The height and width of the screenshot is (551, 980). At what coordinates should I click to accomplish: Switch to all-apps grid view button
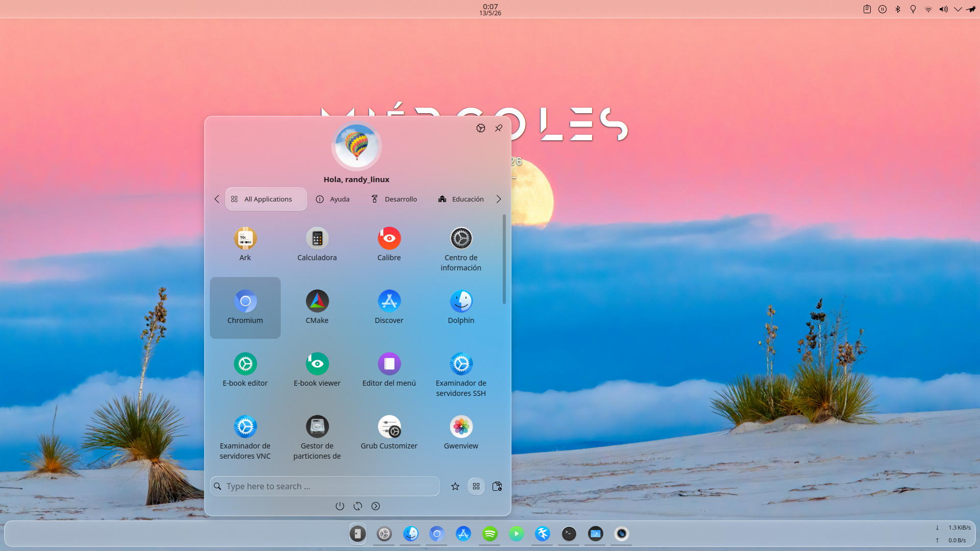click(x=476, y=486)
